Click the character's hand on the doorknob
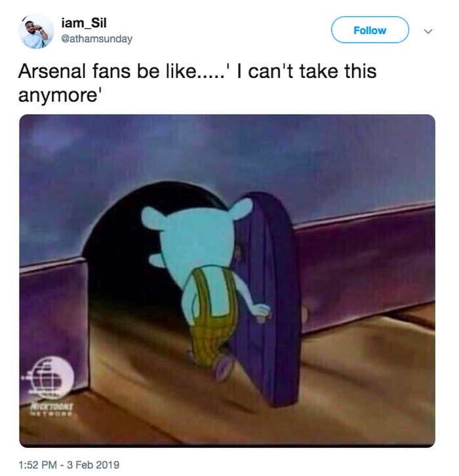The height and width of the screenshot is (476, 459). pyautogui.click(x=261, y=313)
